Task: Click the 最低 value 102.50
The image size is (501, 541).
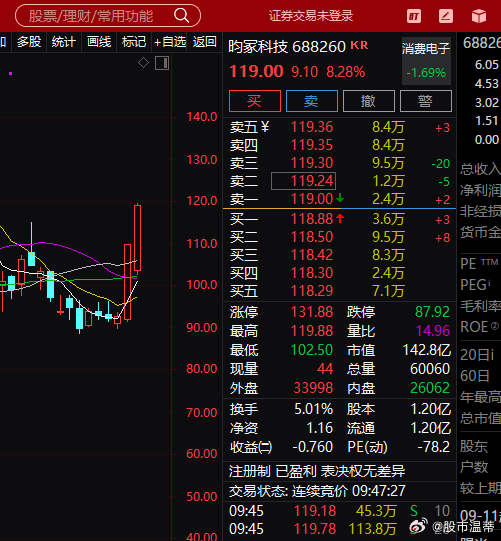Action: (312, 350)
